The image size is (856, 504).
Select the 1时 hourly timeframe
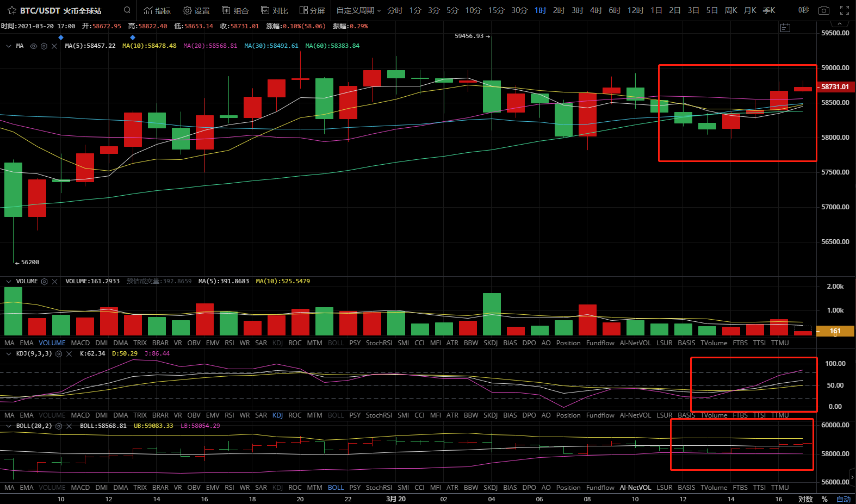pos(540,10)
